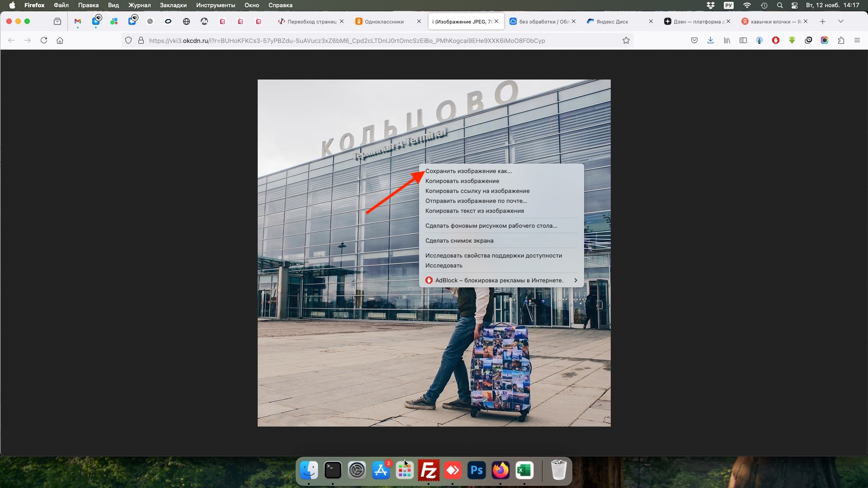Open Excel from the Dock
The height and width of the screenshot is (488, 868).
click(524, 470)
